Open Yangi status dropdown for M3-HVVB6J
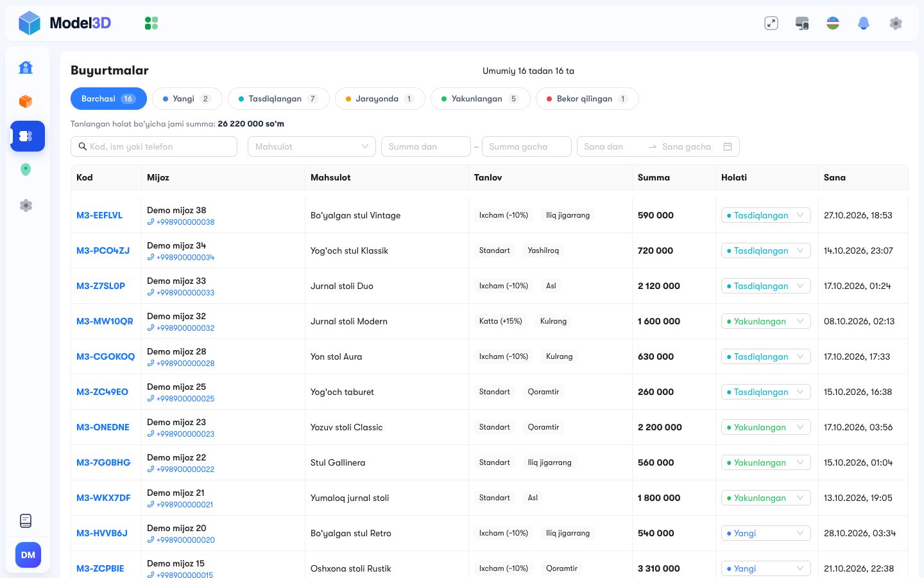This screenshot has height=578, width=924. coord(766,533)
